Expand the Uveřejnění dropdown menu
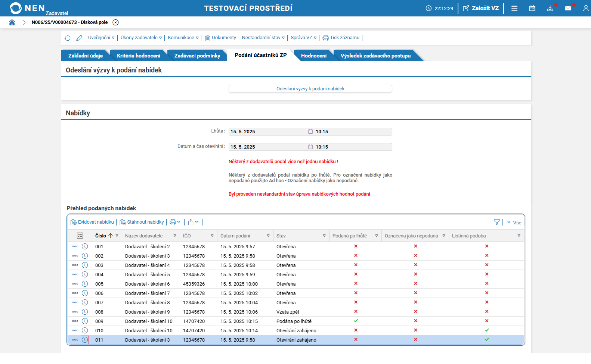 [x=101, y=38]
